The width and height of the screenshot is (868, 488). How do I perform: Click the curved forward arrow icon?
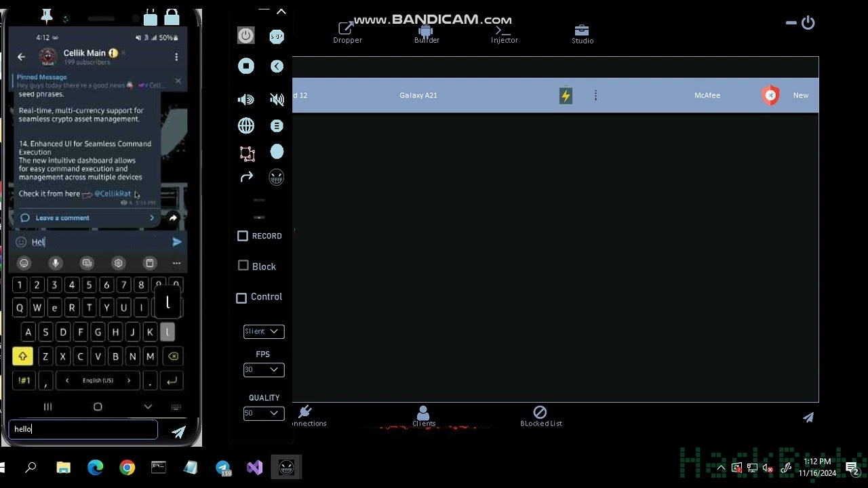coord(246,178)
